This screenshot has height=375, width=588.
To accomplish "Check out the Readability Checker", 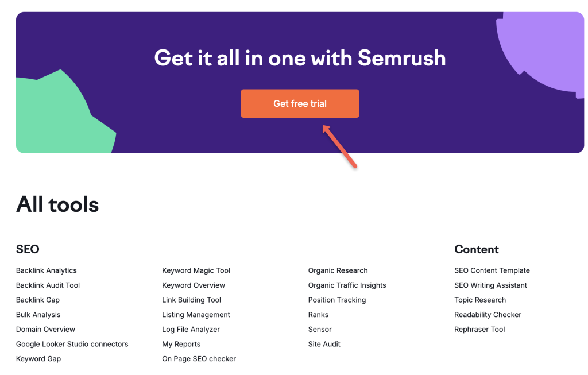I will pos(488,314).
